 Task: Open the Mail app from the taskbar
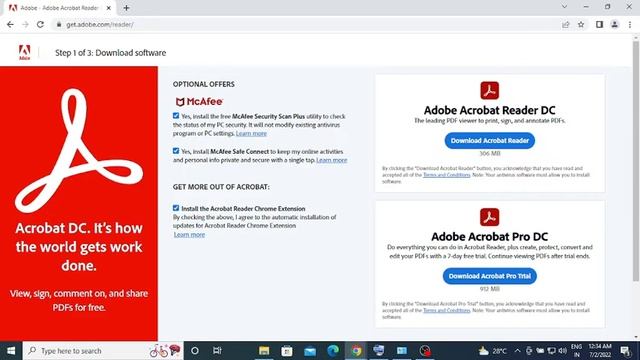pyautogui.click(x=310, y=351)
